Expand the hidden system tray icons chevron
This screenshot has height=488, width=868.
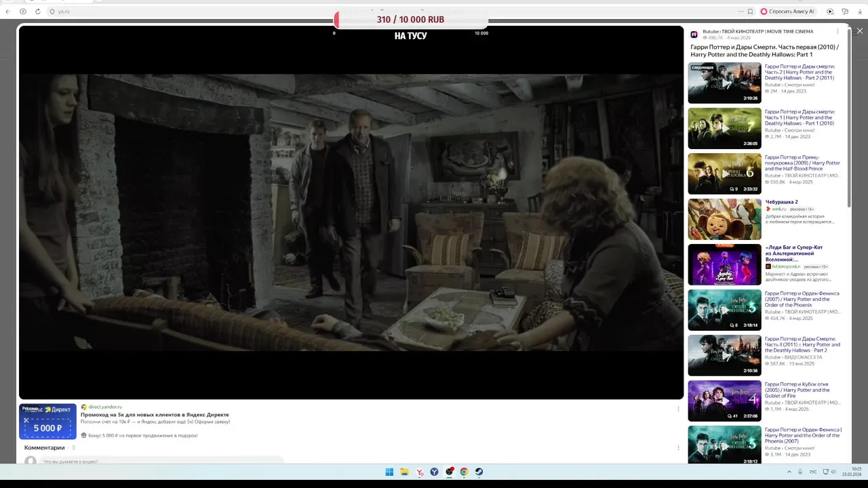coord(789,472)
